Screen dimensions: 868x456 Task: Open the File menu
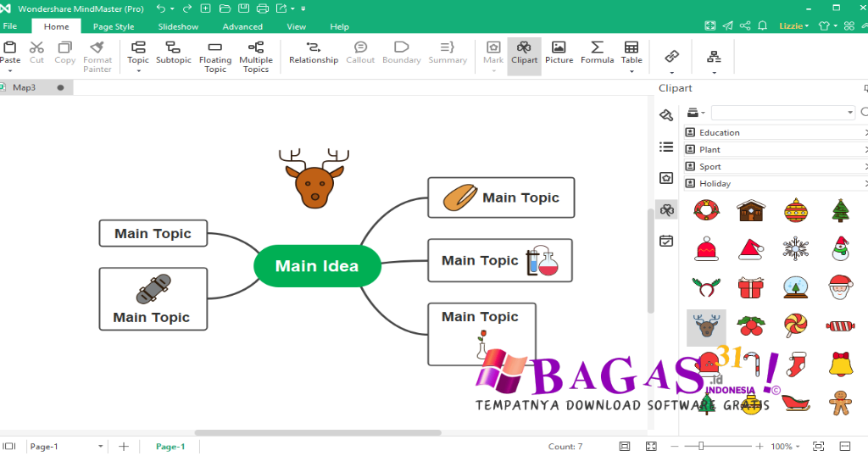point(9,26)
